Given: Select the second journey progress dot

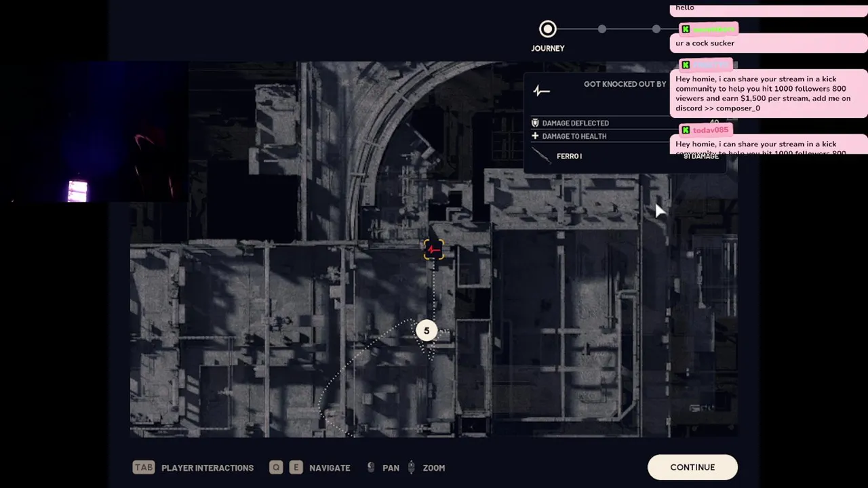Looking at the screenshot, I should point(602,29).
